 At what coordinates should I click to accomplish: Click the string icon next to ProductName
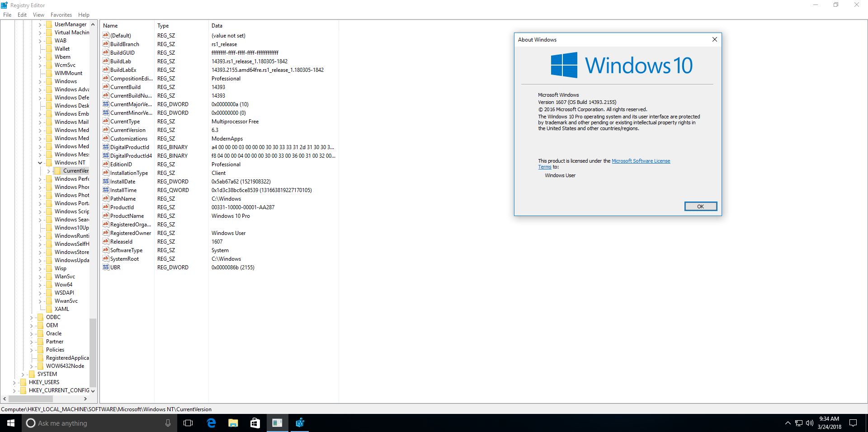pyautogui.click(x=106, y=216)
